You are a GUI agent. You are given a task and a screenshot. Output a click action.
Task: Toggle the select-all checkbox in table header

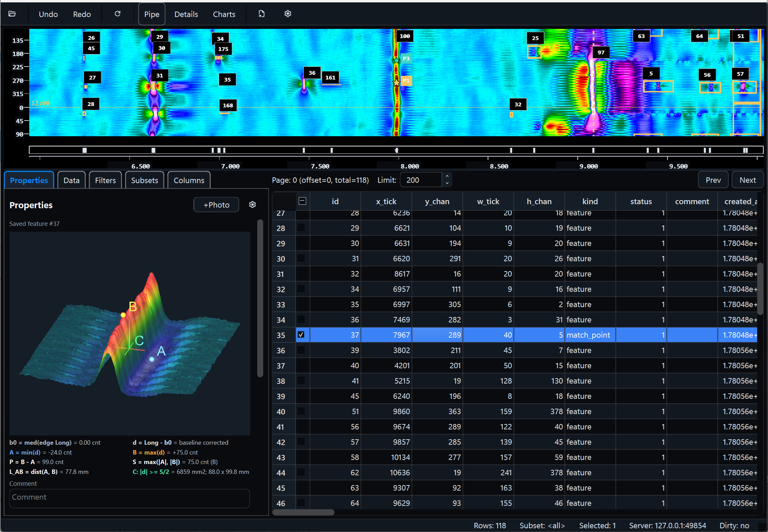302,201
